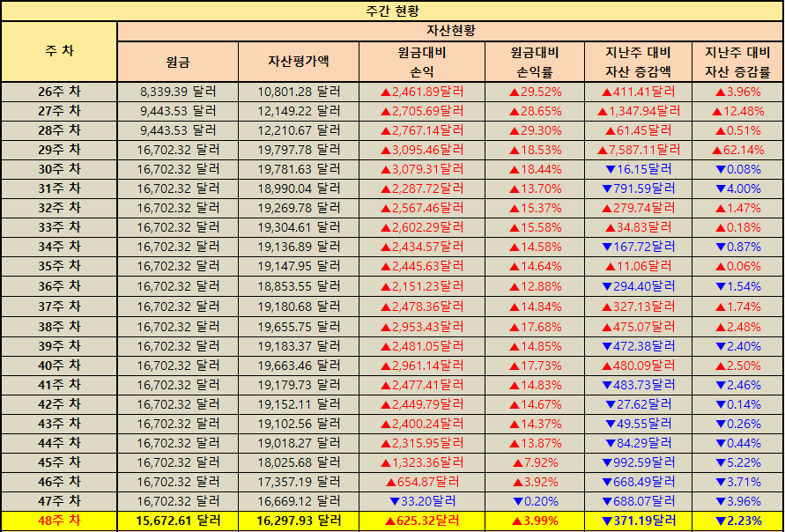The height and width of the screenshot is (532, 785).
Task: Click the 주간 현황 title cell
Action: 392,11
